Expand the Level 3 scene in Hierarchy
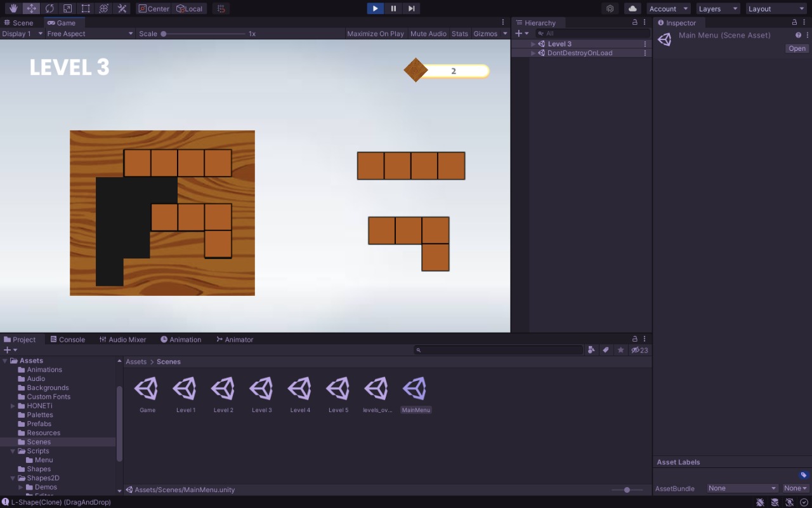This screenshot has width=812, height=508. 533,44
